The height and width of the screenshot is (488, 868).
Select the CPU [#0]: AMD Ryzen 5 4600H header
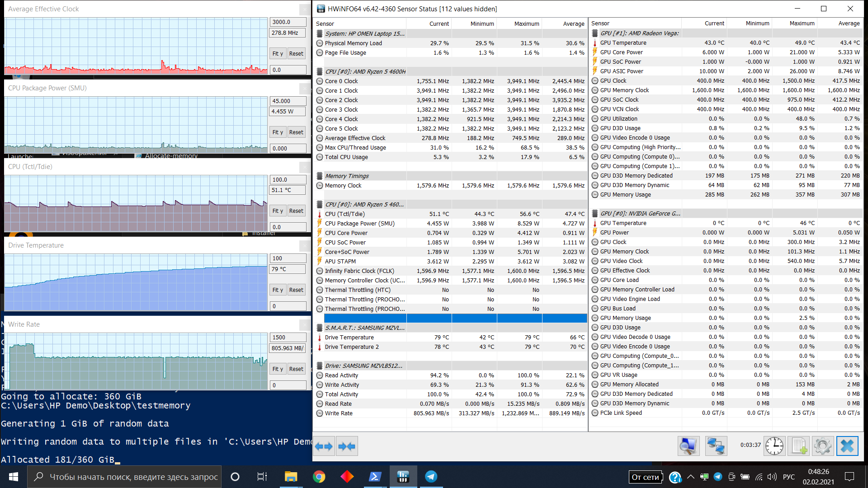click(x=450, y=72)
